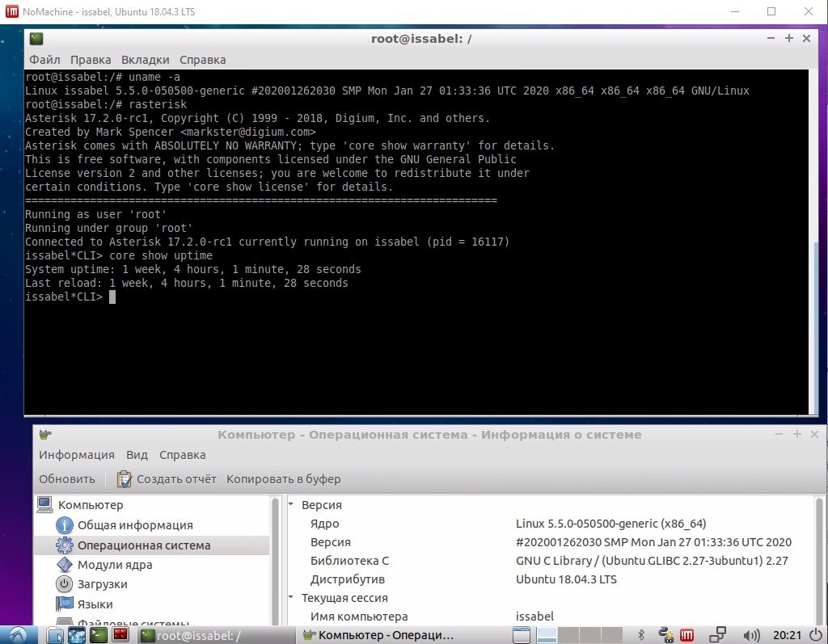Select Операционная система in sidebar
The width and height of the screenshot is (828, 644).
pyautogui.click(x=144, y=545)
